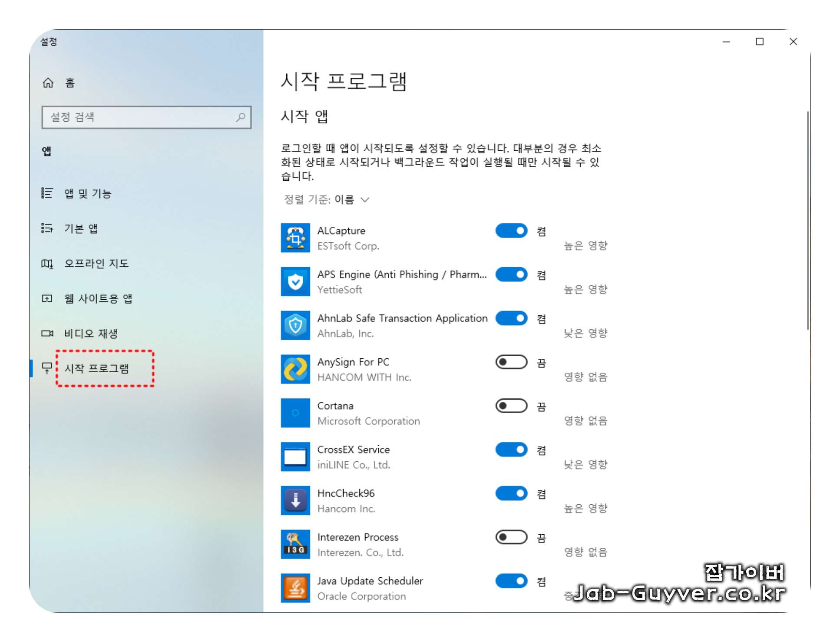Turn off the CrossEX Service toggle
The image size is (840, 642).
(511, 450)
